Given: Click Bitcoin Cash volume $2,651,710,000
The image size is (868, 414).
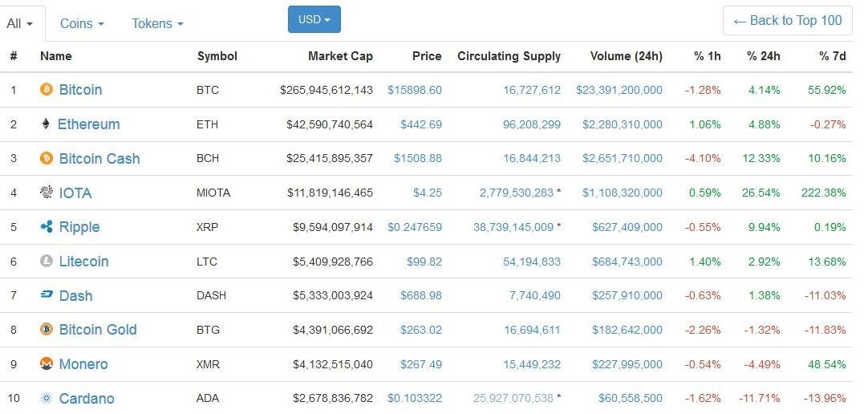Looking at the screenshot, I should pyautogui.click(x=623, y=158).
